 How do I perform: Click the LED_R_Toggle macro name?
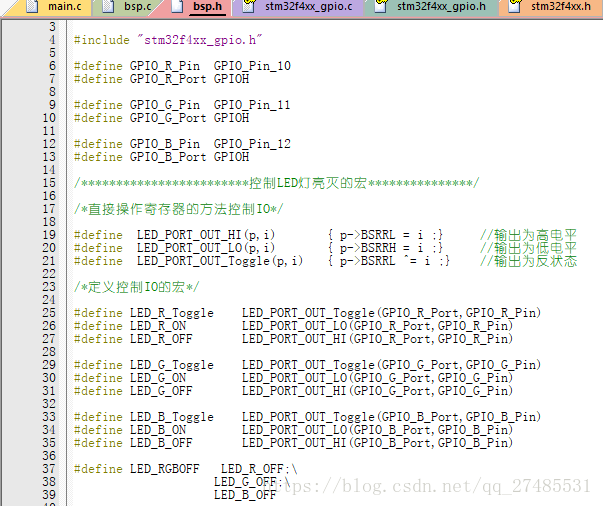pyautogui.click(x=172, y=313)
